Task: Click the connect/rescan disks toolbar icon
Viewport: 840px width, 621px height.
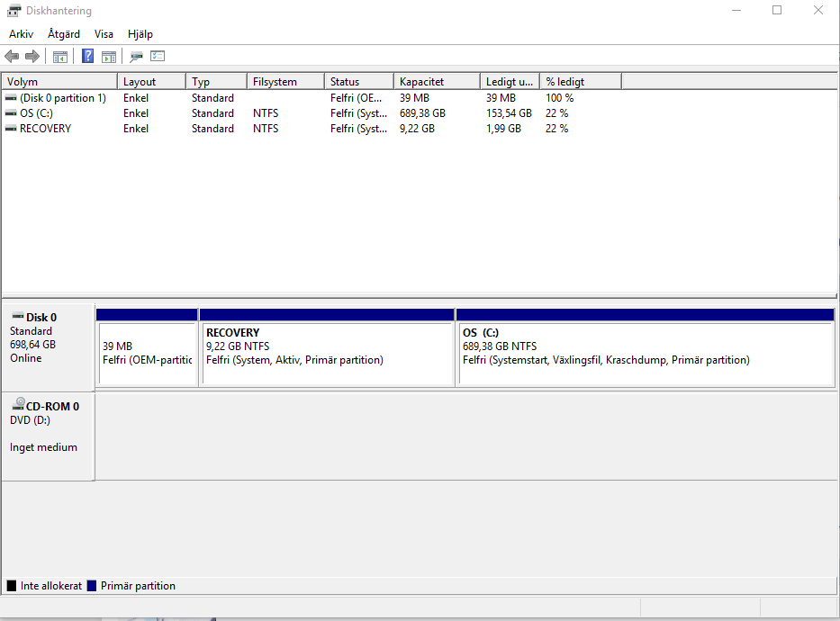Action: pyautogui.click(x=136, y=56)
